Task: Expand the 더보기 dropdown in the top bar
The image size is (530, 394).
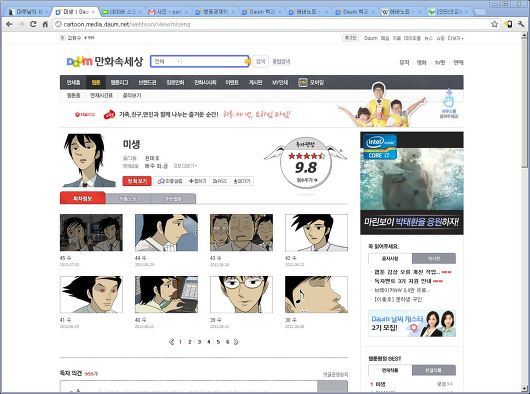Action: click(x=455, y=38)
